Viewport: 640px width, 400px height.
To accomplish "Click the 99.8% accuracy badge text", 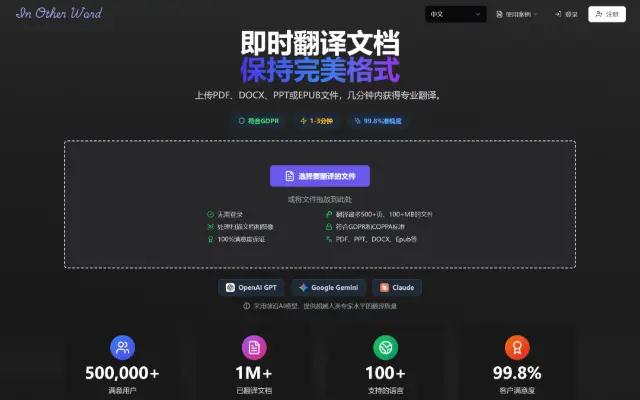I will click(x=382, y=121).
